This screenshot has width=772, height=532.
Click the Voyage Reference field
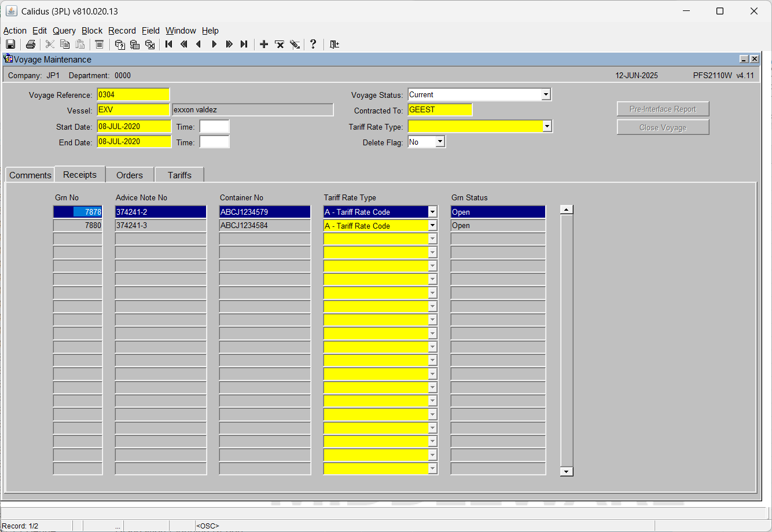click(133, 94)
